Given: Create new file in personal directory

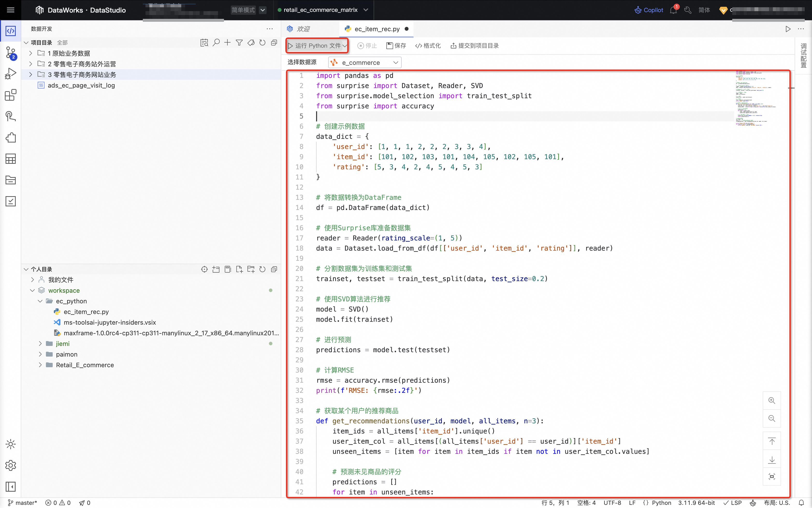Looking at the screenshot, I should click(x=239, y=269).
